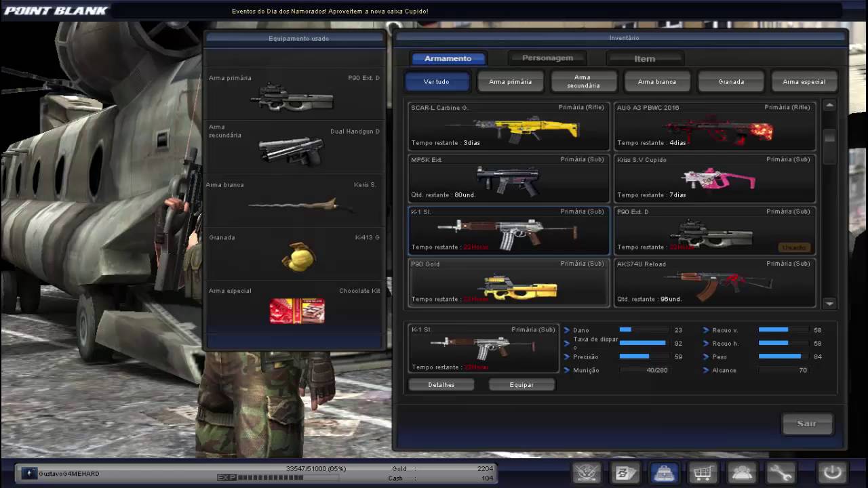Screen dimensions: 868x488
Task: Filter by Arma especial
Action: click(804, 81)
